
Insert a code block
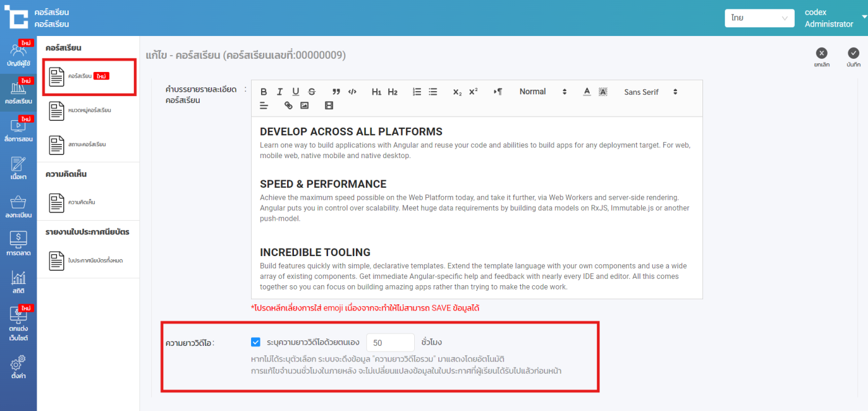point(352,92)
